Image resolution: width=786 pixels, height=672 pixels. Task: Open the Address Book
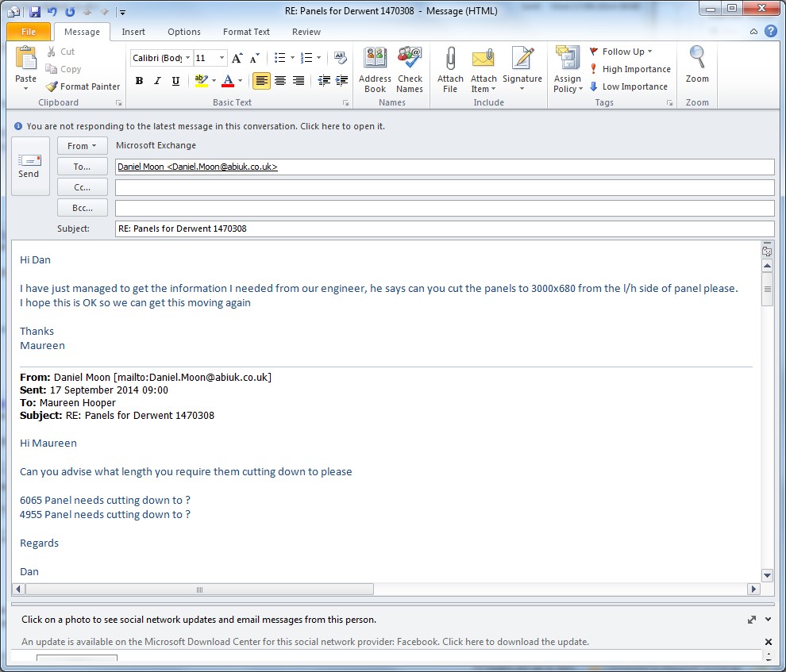pos(375,70)
